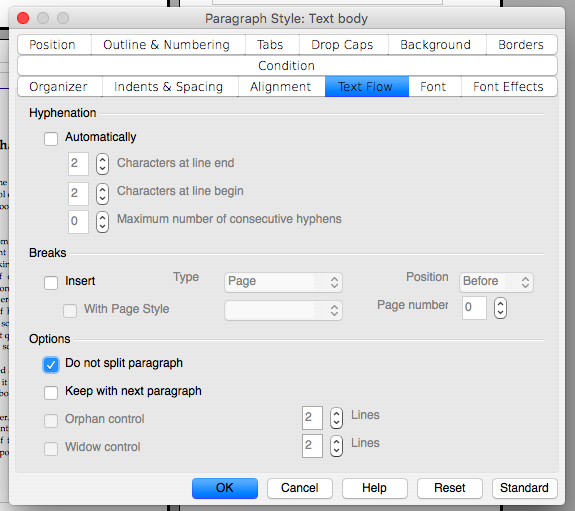This screenshot has width=575, height=511.
Task: Click the Page number input field
Action: click(474, 307)
